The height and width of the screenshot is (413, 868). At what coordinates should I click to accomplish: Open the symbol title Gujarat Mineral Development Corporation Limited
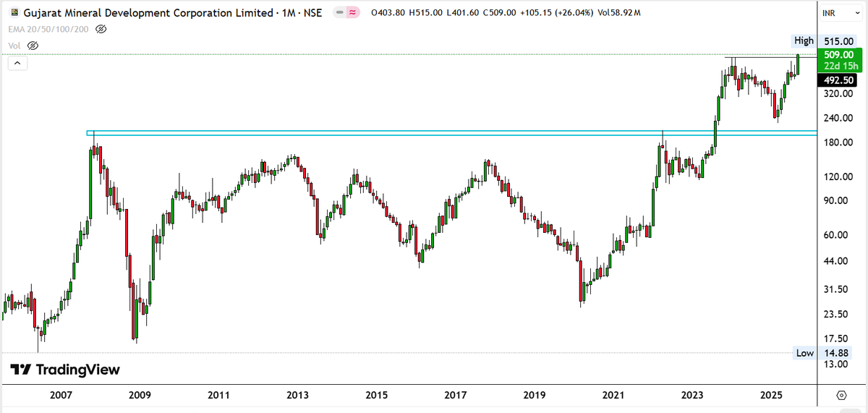148,13
